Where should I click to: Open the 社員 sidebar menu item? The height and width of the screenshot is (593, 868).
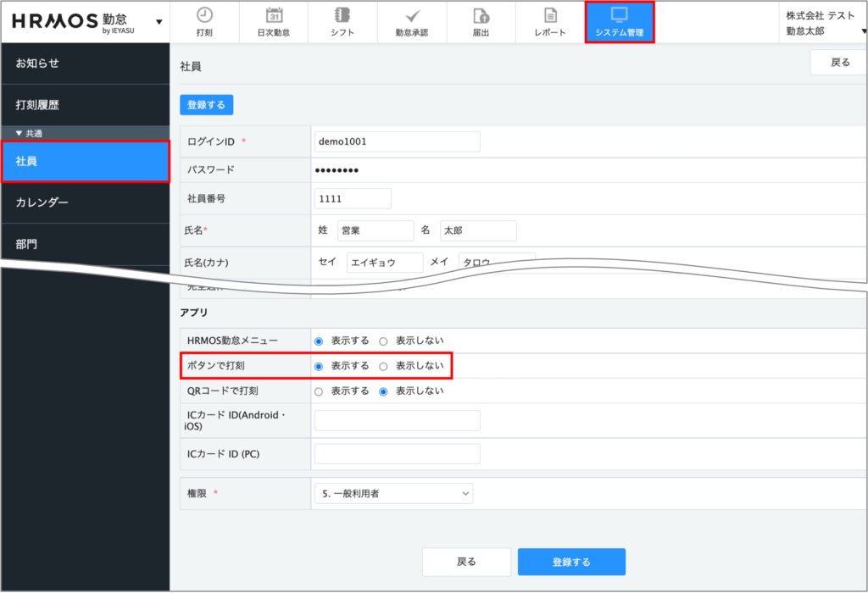85,161
